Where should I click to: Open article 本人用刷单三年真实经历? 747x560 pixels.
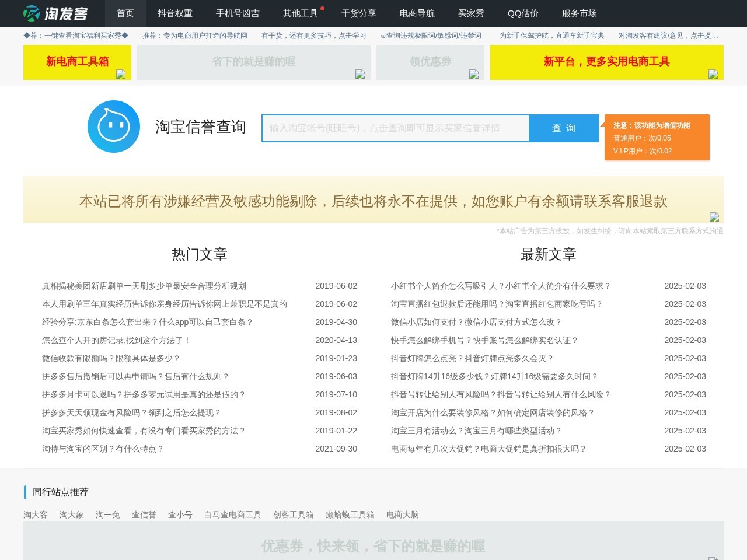pyautogui.click(x=165, y=304)
